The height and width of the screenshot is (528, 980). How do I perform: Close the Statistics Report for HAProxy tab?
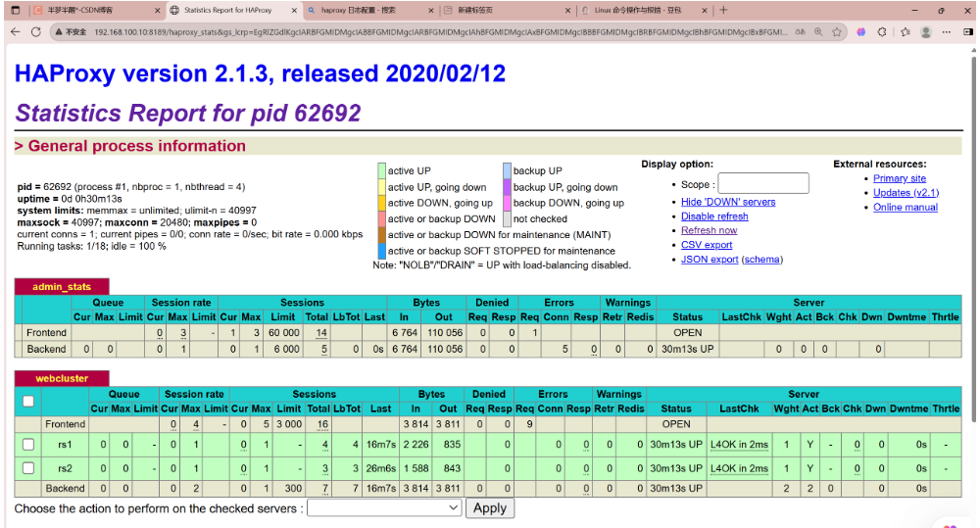[294, 11]
